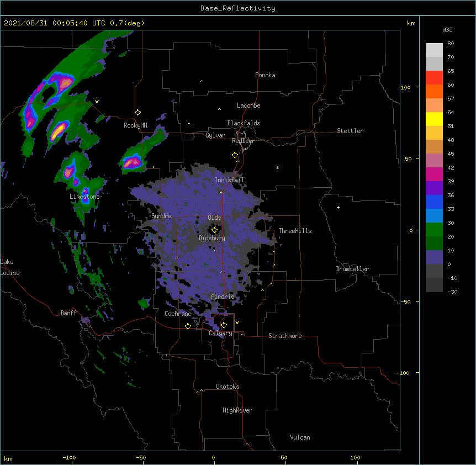Click the Lacombe city label
Viewport: 476px width, 465px height.
(248, 105)
